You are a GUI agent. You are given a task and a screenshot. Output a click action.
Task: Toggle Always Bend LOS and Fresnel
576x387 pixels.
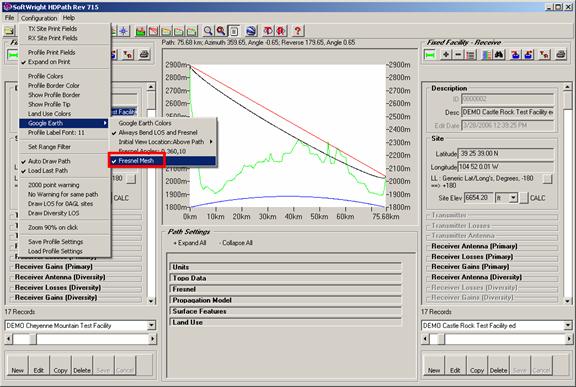[x=162, y=132]
